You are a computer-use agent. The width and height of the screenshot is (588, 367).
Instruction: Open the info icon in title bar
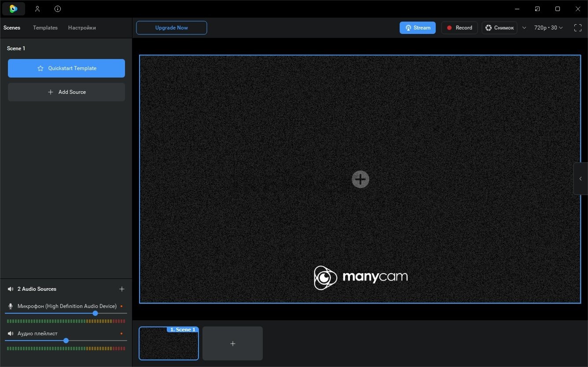click(x=58, y=9)
